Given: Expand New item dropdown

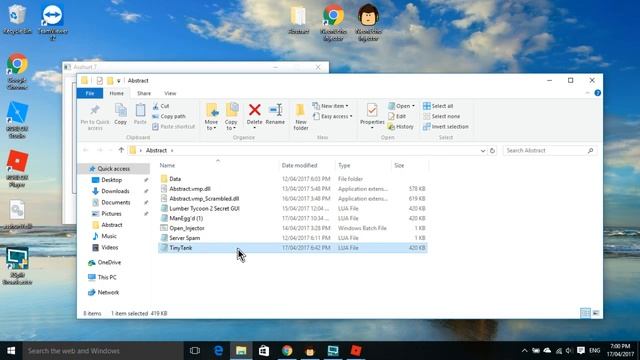Looking at the screenshot, I should pyautogui.click(x=331, y=106).
